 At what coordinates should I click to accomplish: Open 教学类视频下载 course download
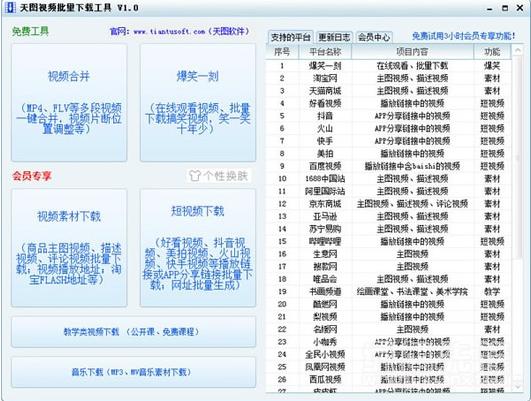[133, 332]
